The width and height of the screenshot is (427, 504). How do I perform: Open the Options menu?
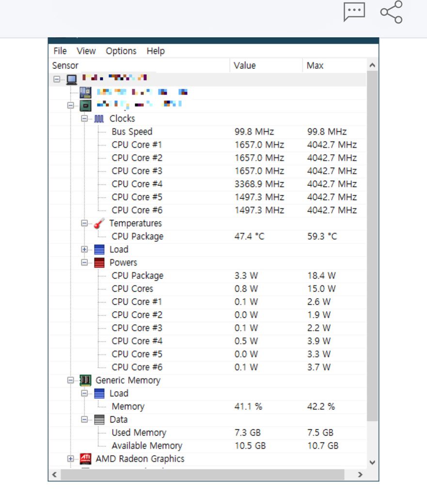pyautogui.click(x=121, y=51)
